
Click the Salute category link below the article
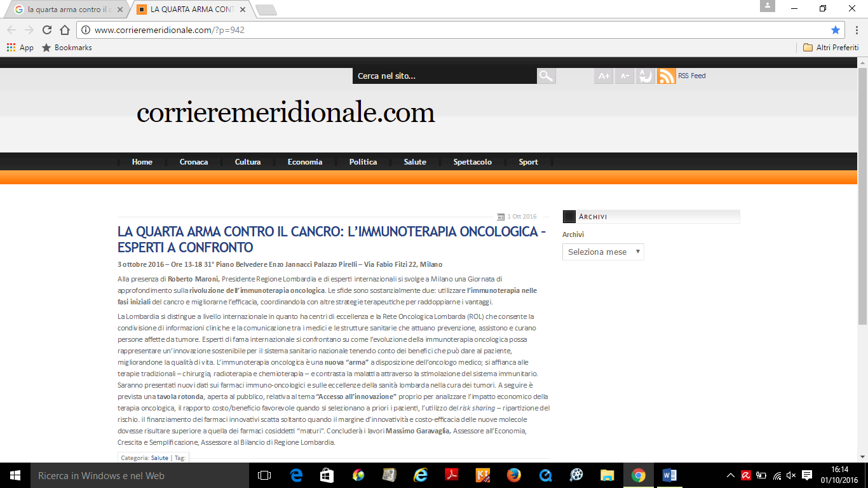click(x=159, y=457)
